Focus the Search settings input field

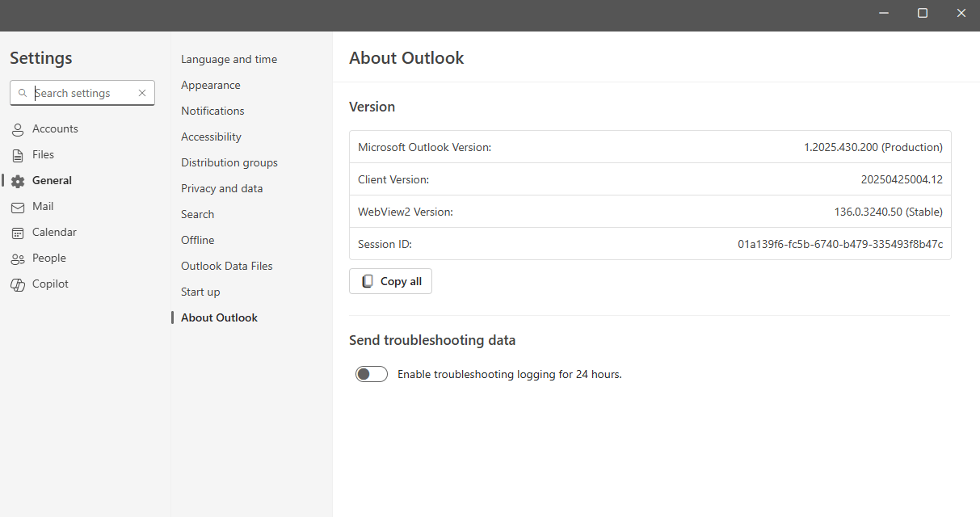coord(82,93)
